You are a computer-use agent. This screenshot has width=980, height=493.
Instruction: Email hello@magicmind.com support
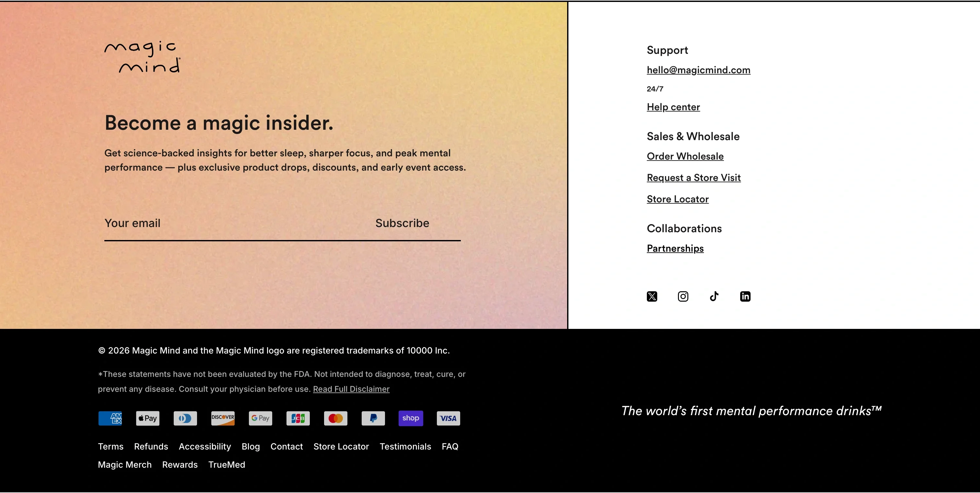[x=698, y=70]
